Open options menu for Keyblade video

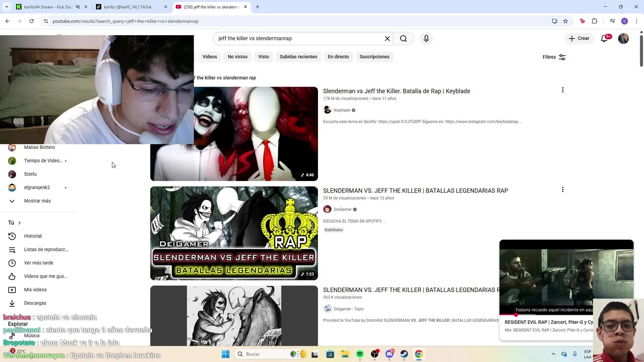pyautogui.click(x=562, y=90)
